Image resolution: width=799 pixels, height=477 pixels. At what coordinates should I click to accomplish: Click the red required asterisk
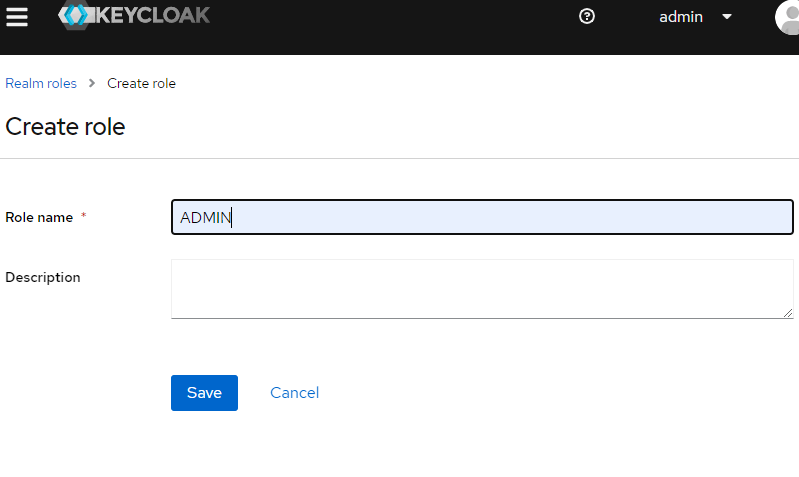click(x=84, y=216)
